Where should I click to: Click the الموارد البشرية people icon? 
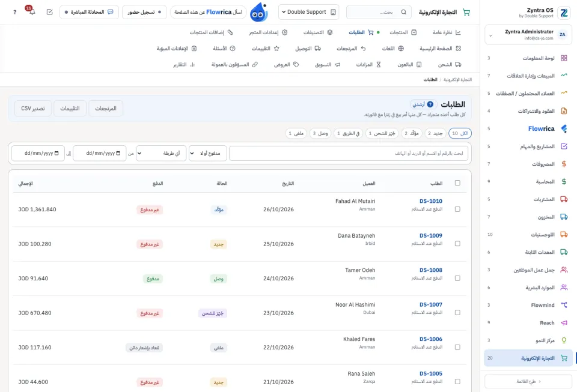(x=564, y=288)
